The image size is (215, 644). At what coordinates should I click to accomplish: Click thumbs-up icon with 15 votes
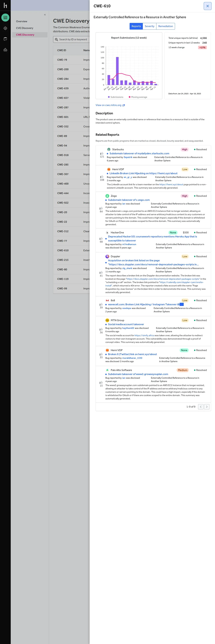point(101,383)
